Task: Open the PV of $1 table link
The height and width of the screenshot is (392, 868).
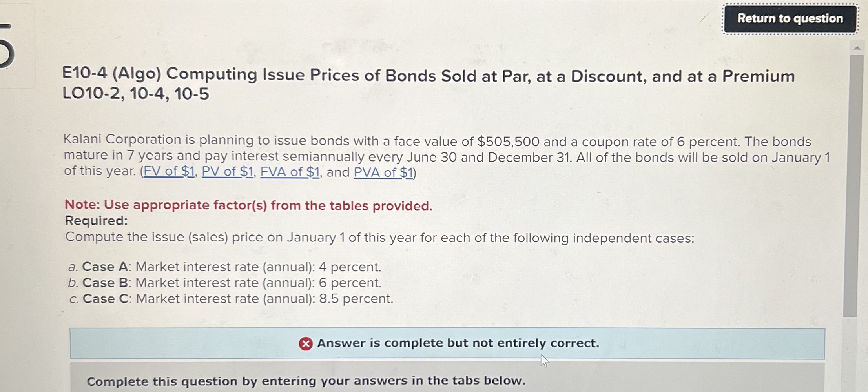Action: pos(227,171)
